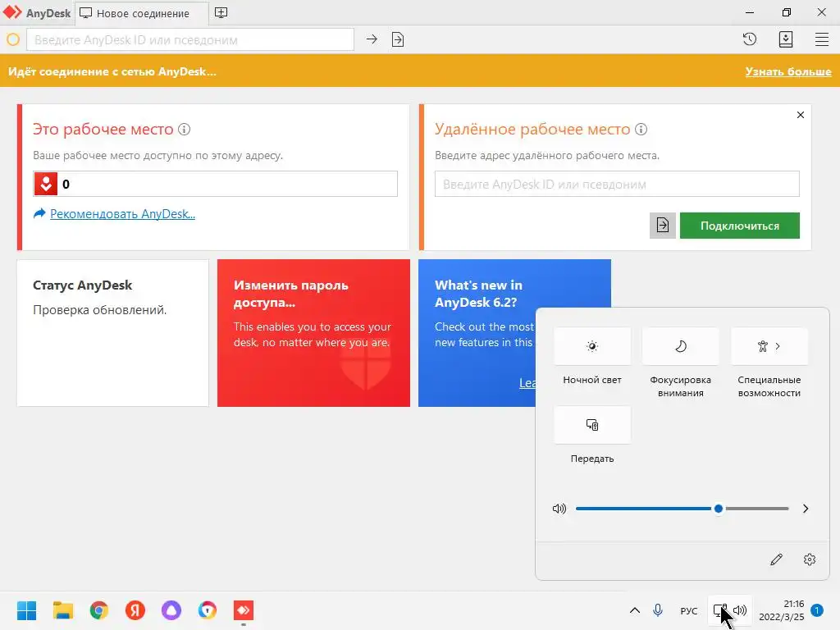Click the Рекомендовать AnyDesk link
This screenshot has width=840, height=630.
122,214
